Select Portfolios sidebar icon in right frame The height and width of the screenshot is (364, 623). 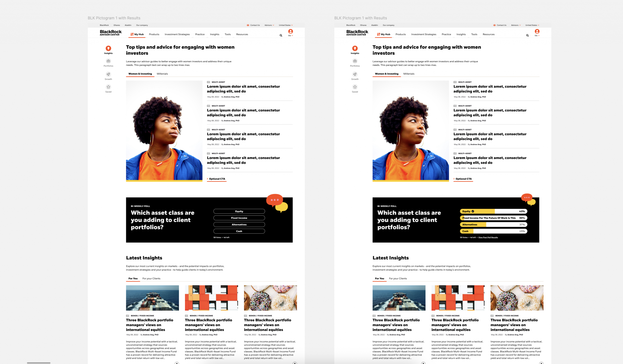355,61
